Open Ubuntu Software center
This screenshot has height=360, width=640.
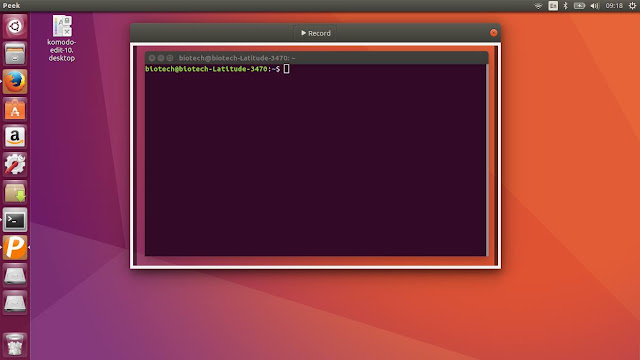(x=15, y=109)
